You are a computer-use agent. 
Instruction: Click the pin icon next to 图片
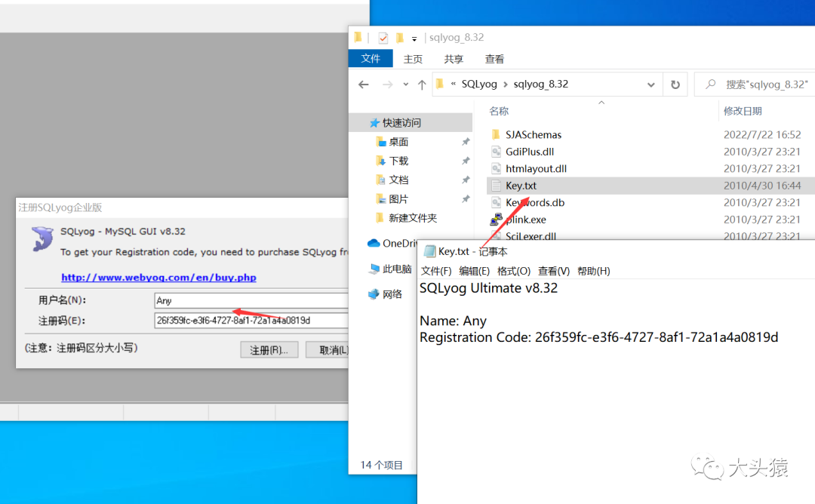coord(466,199)
